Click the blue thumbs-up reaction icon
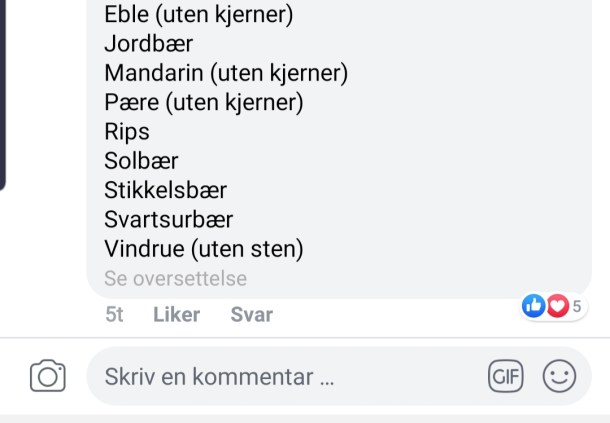 pos(534,306)
